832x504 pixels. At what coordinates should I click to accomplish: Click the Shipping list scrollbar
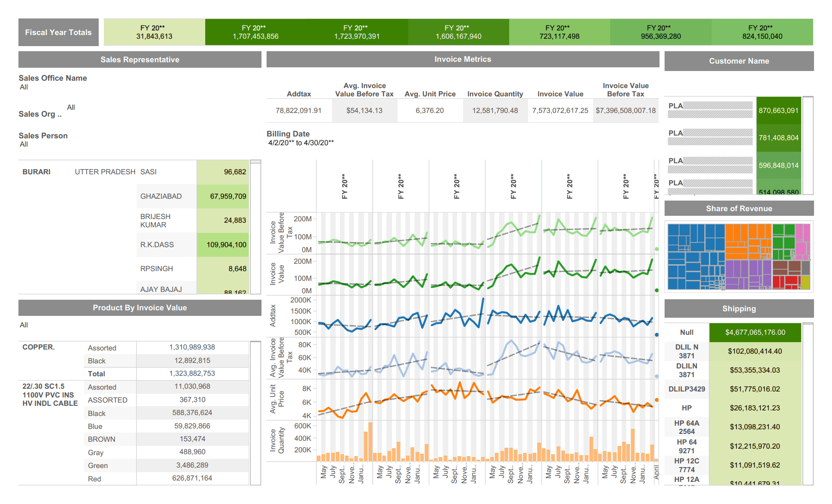point(808,404)
